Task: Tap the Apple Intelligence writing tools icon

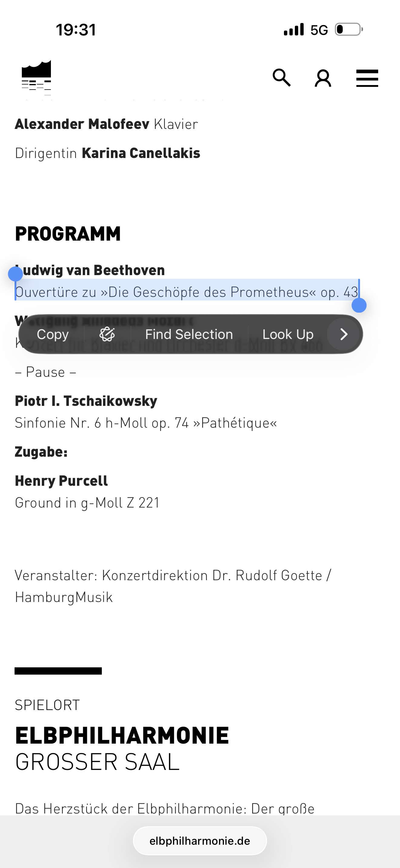Action: tap(107, 334)
